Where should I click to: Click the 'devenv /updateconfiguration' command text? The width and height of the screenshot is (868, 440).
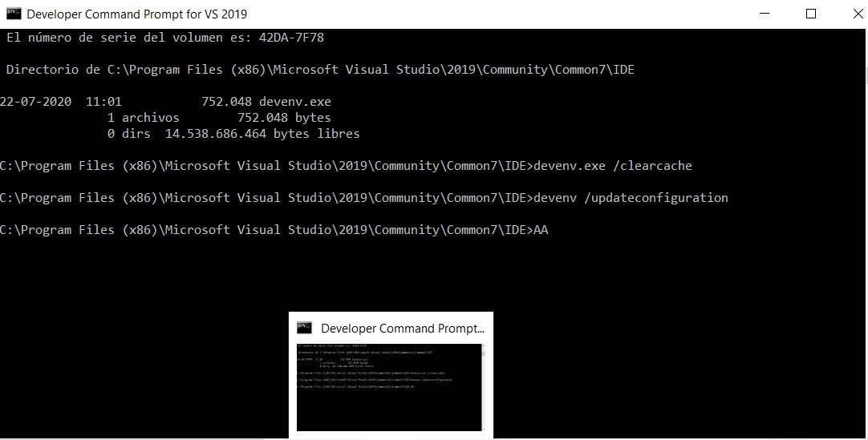click(x=631, y=198)
